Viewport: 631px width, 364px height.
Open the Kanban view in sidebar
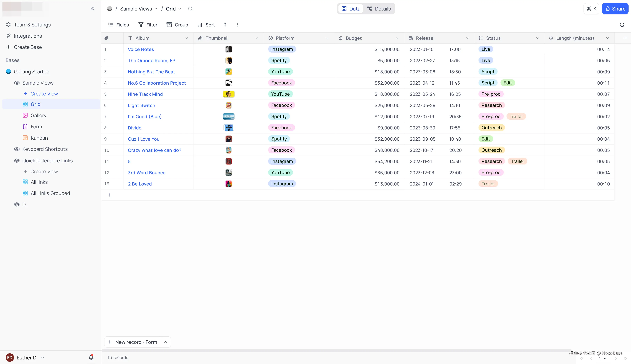[39, 138]
